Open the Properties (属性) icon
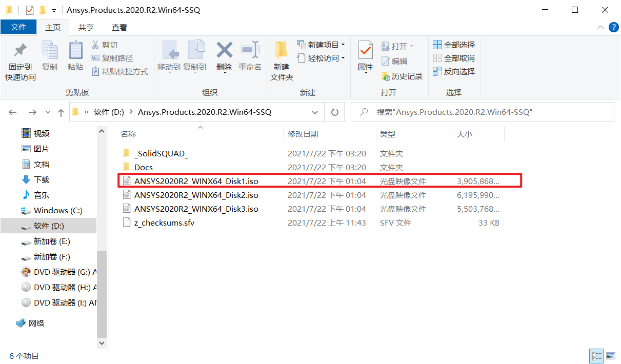Screen dimensions: 621x364 coord(365,50)
